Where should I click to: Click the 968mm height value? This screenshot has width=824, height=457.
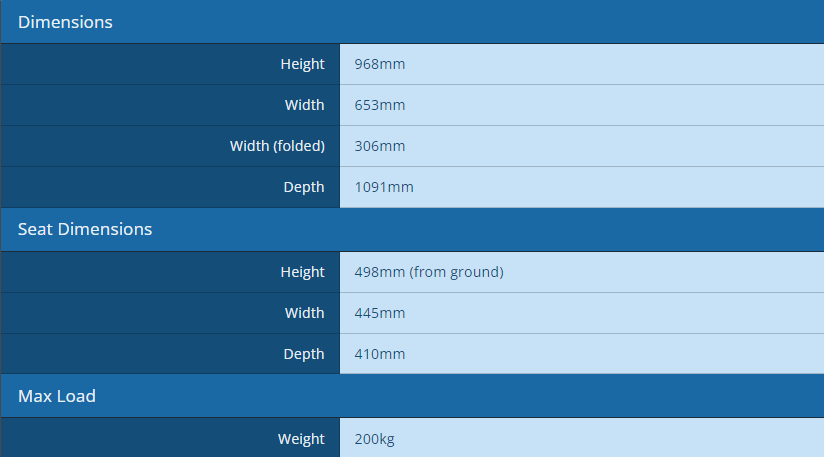pyautogui.click(x=380, y=64)
